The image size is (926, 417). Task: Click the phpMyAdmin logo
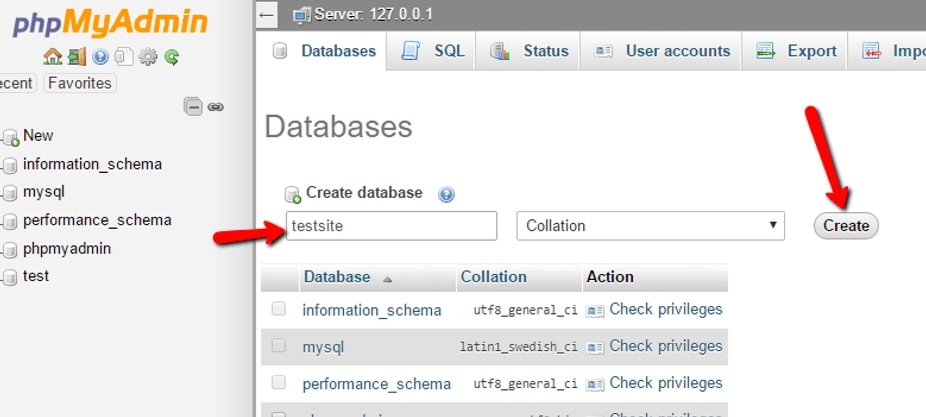click(110, 24)
